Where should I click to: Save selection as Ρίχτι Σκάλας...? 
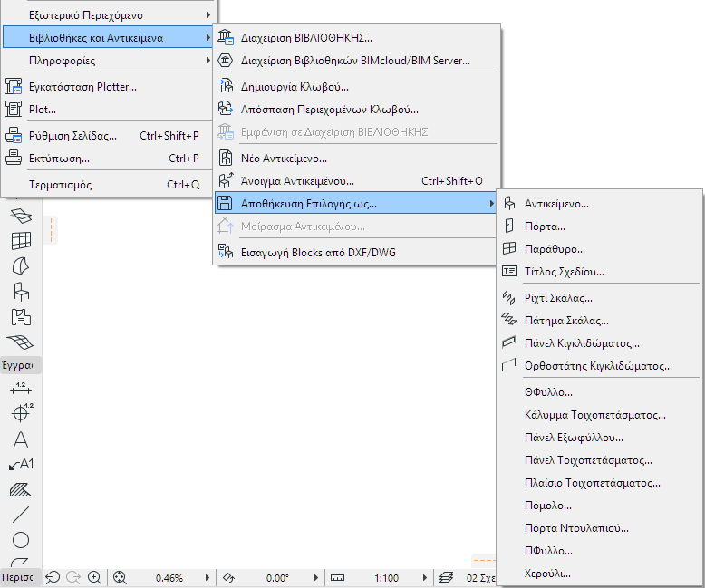tap(600, 298)
